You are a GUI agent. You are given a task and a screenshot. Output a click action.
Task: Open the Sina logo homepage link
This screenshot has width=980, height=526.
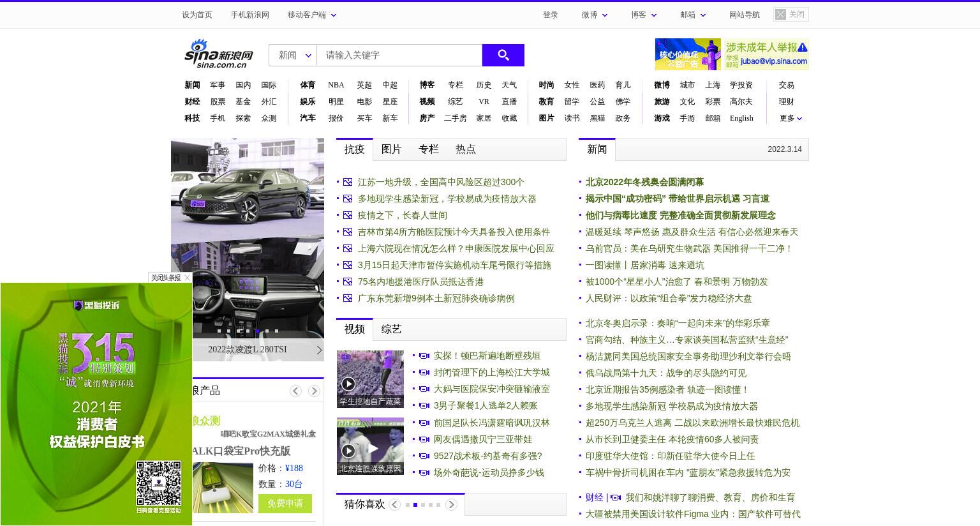click(219, 54)
